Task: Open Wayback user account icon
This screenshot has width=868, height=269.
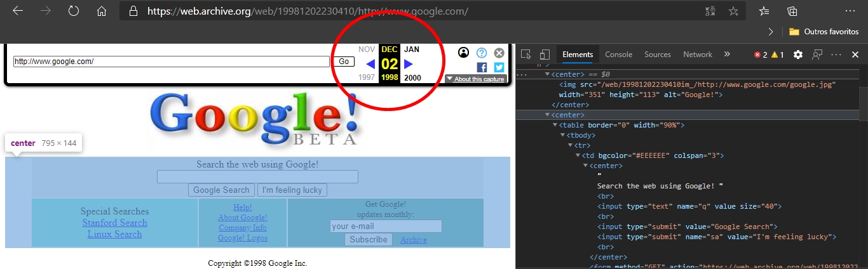Action: click(463, 53)
